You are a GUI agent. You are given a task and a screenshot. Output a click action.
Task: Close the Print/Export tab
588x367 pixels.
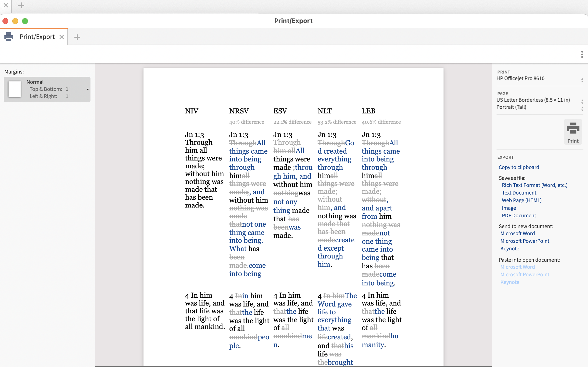click(62, 37)
